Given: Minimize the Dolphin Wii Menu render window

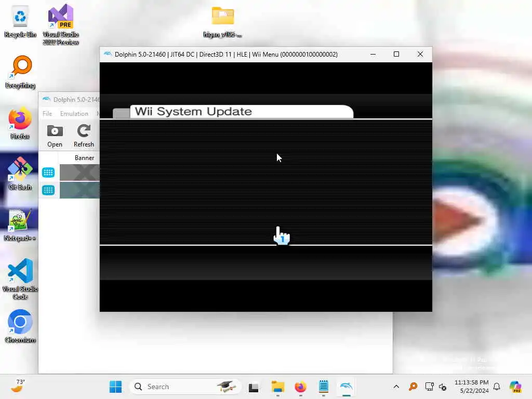Looking at the screenshot, I should pyautogui.click(x=373, y=54).
